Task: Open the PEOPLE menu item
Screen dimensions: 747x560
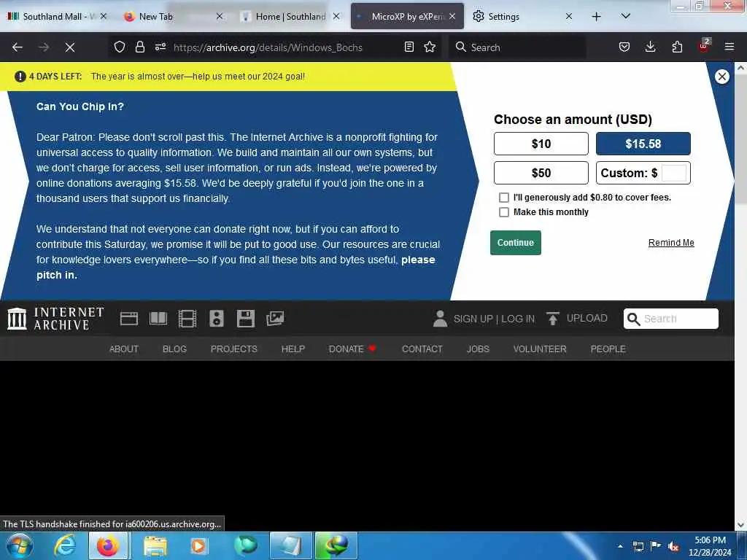Action: (x=608, y=349)
